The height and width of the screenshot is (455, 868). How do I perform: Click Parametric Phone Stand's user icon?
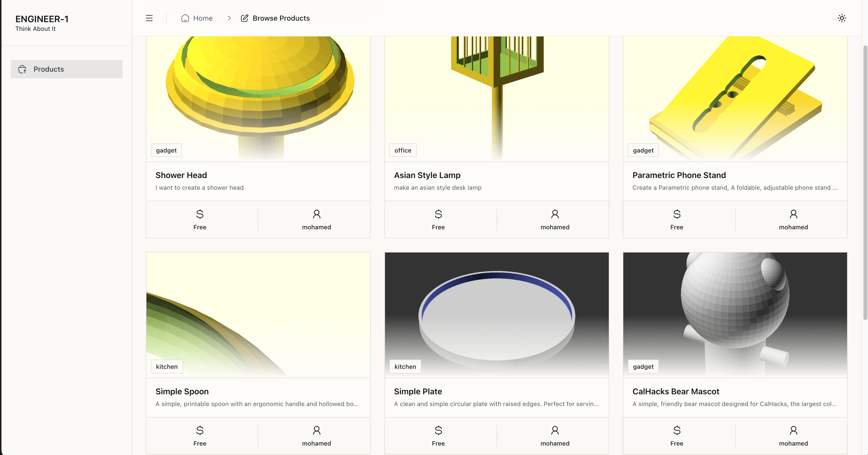pos(793,214)
